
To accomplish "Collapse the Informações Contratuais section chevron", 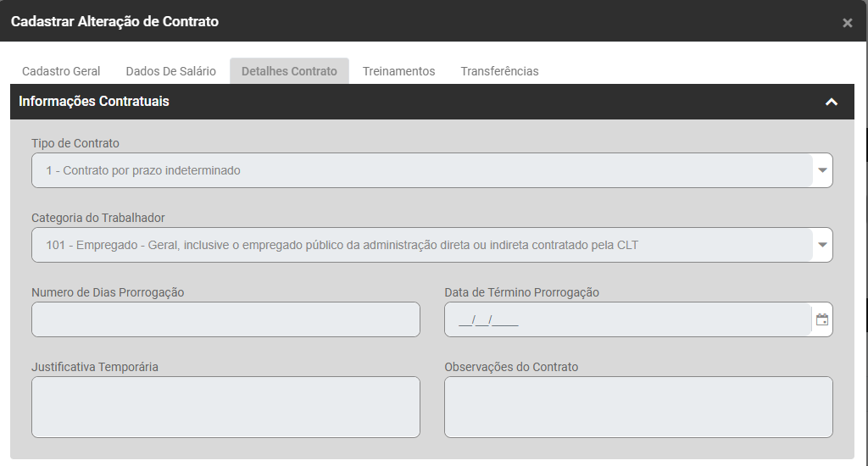I will pyautogui.click(x=832, y=102).
